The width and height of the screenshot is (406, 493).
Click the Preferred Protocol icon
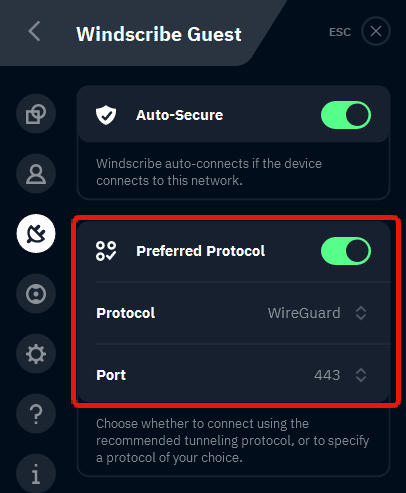106,251
